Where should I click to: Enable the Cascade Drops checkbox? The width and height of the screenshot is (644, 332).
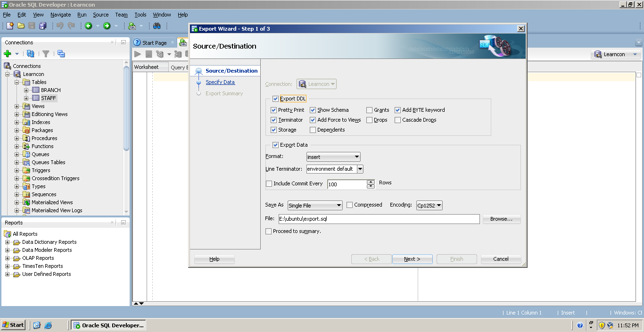pyautogui.click(x=397, y=120)
